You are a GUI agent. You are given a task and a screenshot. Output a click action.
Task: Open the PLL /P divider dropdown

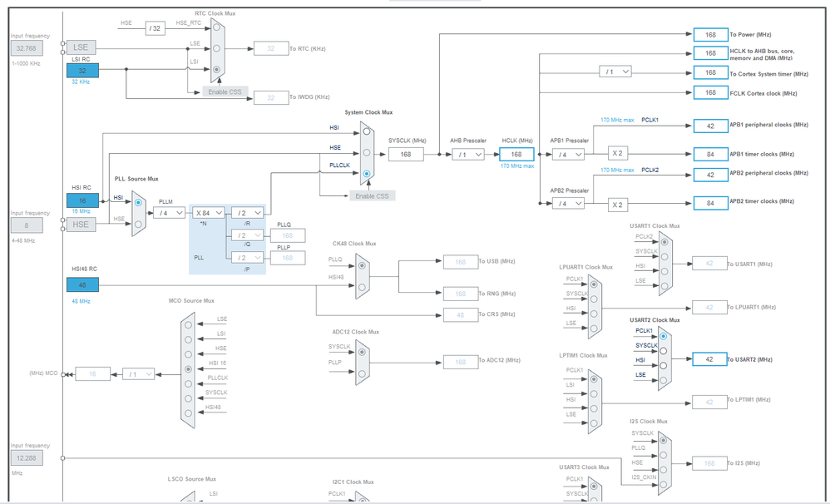(x=247, y=258)
